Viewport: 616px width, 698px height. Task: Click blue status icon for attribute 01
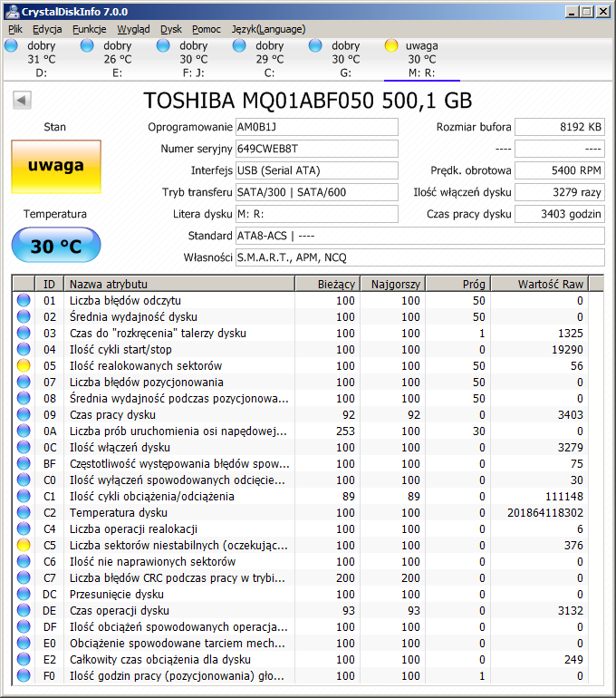click(24, 300)
